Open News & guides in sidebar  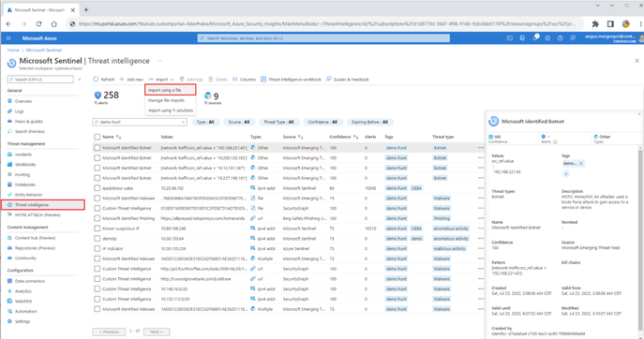[29, 122]
